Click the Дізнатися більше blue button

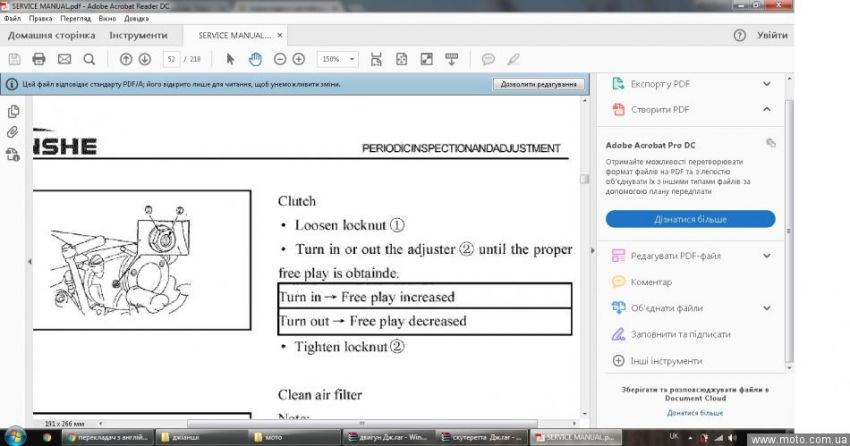coord(690,219)
